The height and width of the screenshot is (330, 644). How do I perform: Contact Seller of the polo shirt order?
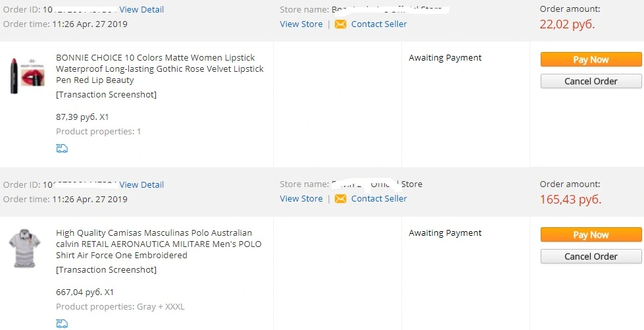[x=379, y=199]
